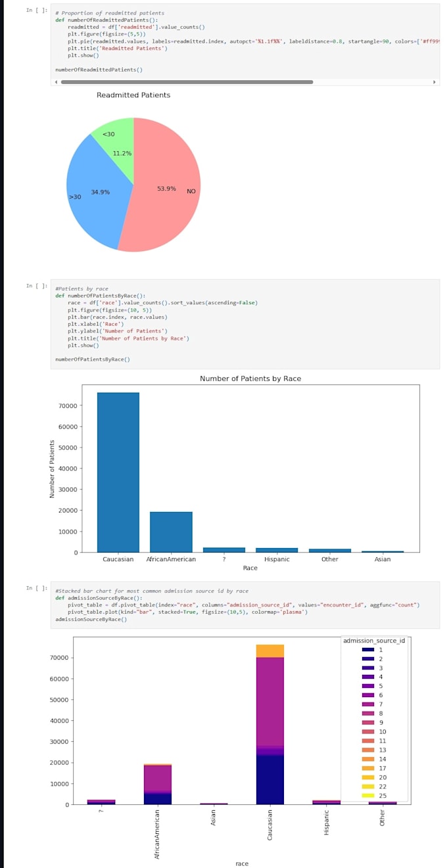Click '?' x-axis label in blue bar chart
Image resolution: width=447 pixels, height=868 pixels.
(x=224, y=559)
